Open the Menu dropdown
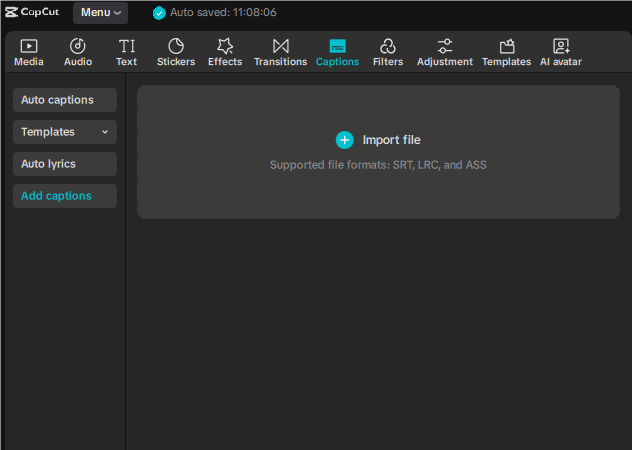 (100, 12)
